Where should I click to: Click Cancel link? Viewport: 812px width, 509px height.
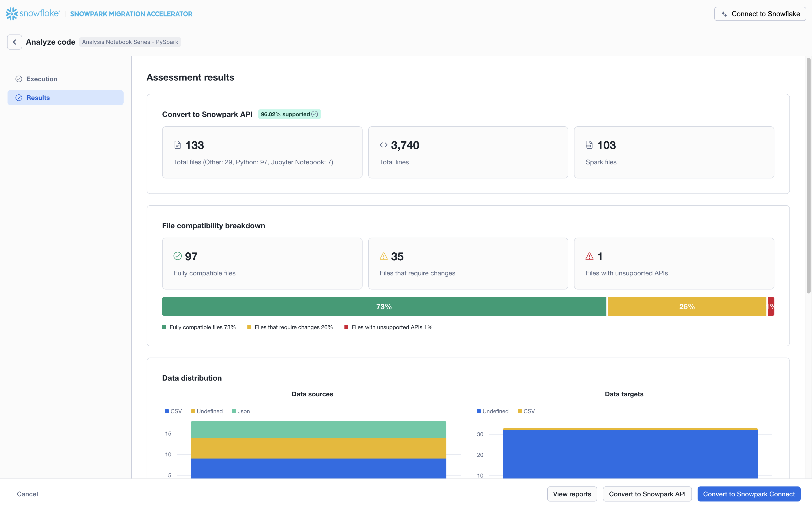point(27,494)
